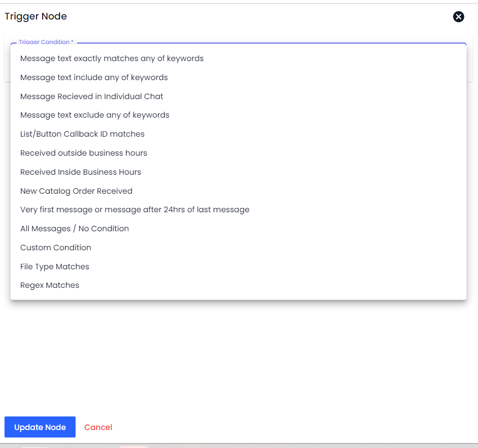This screenshot has width=478, height=448.
Task: Pick "Received Inside Business Hours" option
Action: pos(81,172)
